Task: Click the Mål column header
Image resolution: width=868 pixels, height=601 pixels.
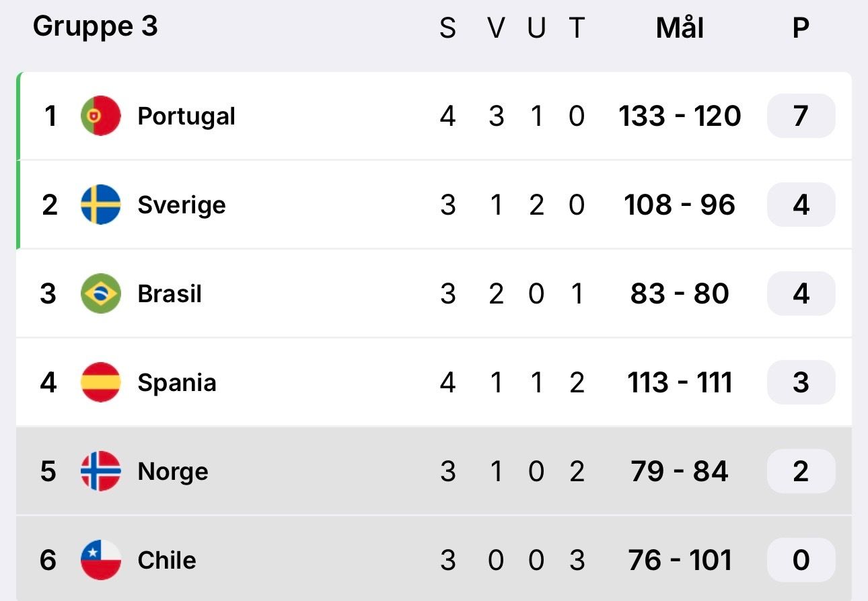Action: [x=680, y=28]
